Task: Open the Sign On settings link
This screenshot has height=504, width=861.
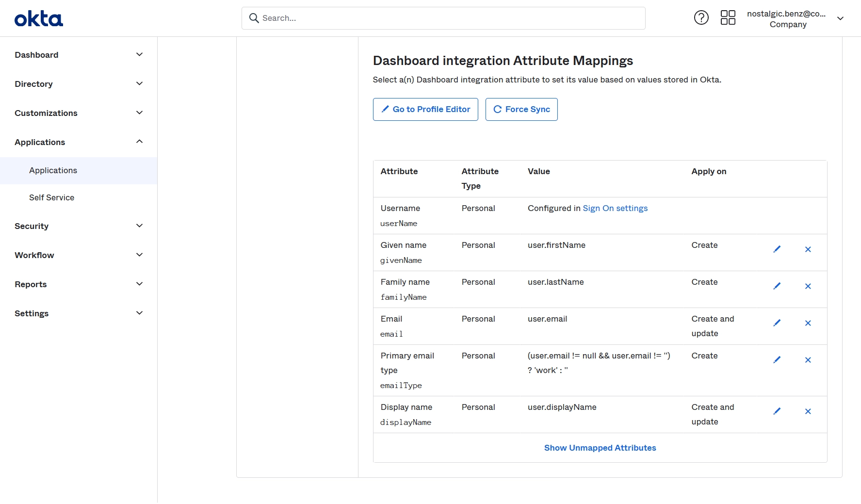Action: click(615, 208)
